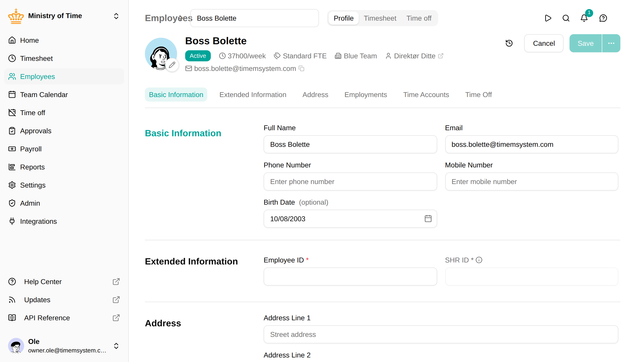Image resolution: width=644 pixels, height=362 pixels.
Task: Open Boss Bolette employee selector
Action: click(x=255, y=18)
